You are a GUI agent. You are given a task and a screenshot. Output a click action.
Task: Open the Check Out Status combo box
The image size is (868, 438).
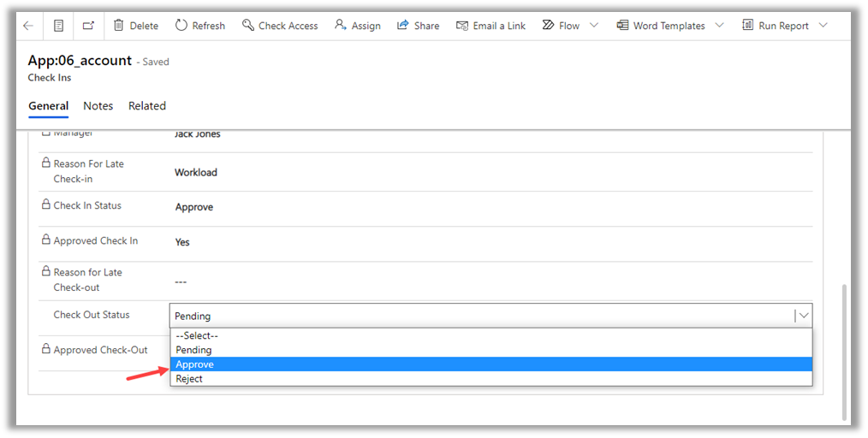click(x=490, y=316)
